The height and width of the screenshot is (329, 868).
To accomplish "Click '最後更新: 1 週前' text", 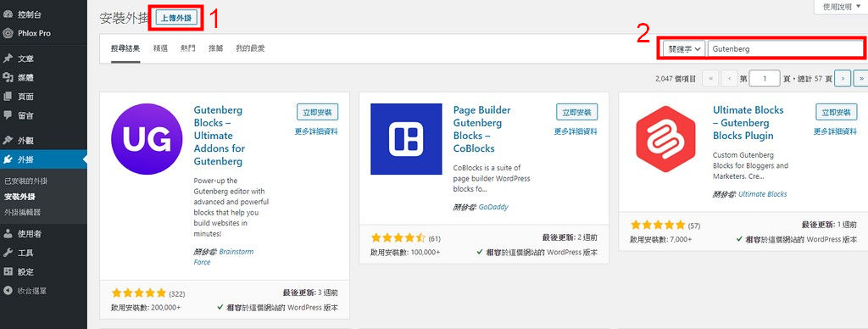I will pos(829,225).
